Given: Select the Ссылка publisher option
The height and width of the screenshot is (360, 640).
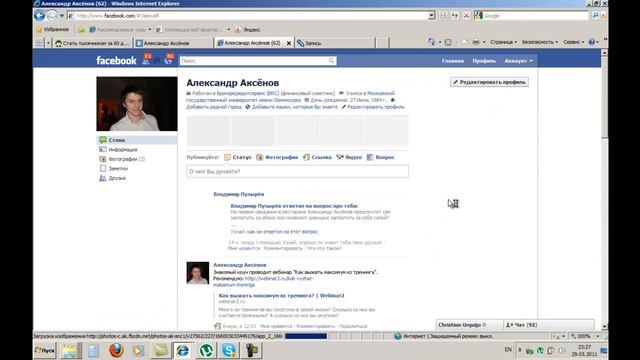Looking at the screenshot, I should (317, 157).
